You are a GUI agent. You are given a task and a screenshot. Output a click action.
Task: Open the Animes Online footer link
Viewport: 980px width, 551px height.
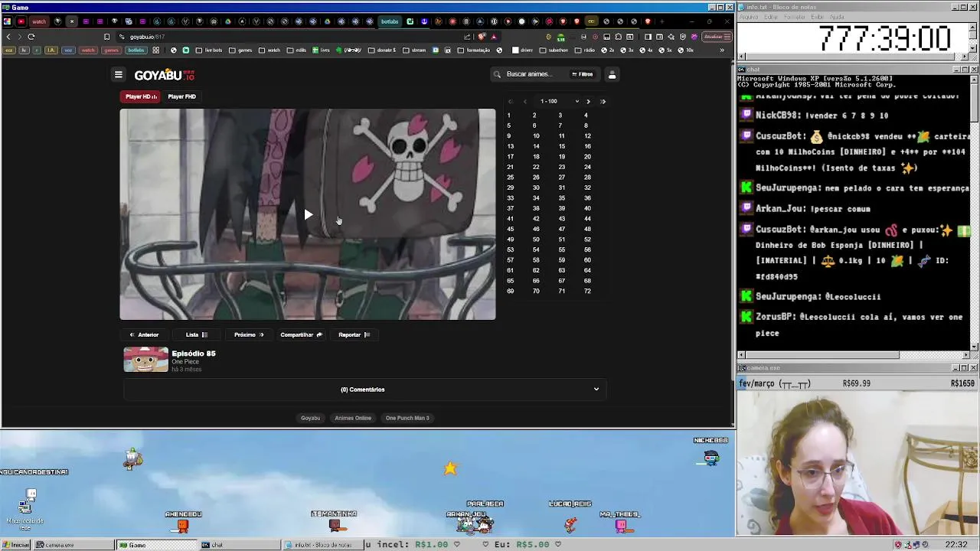click(353, 418)
